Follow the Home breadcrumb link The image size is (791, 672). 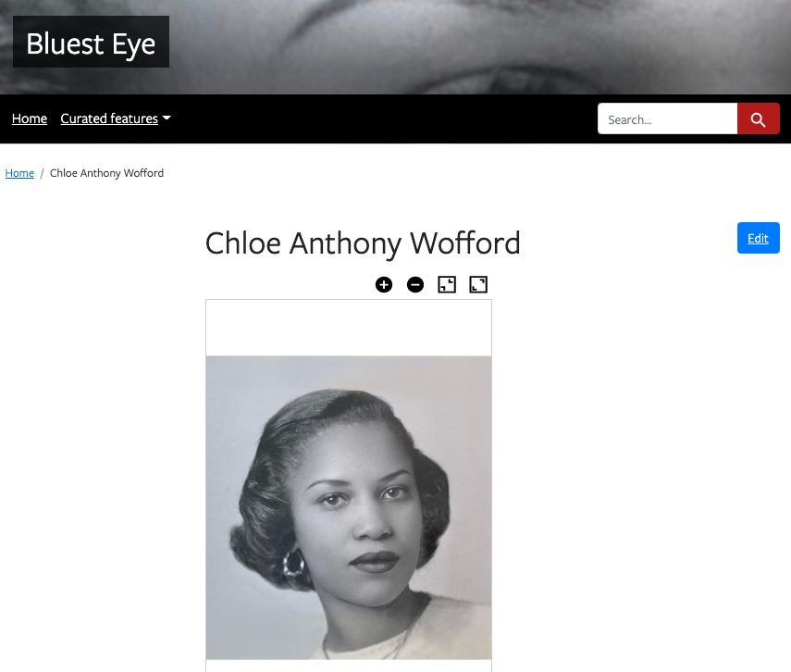tap(19, 173)
